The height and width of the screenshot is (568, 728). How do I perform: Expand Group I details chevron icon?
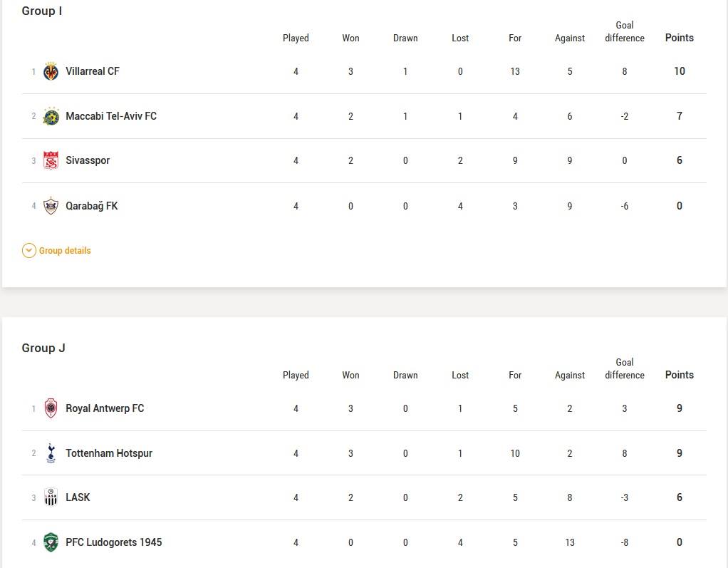point(28,251)
